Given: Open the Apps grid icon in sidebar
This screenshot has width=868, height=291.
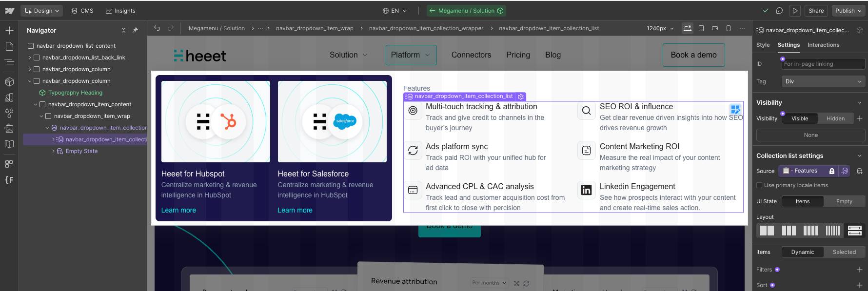Looking at the screenshot, I should pos(9,164).
